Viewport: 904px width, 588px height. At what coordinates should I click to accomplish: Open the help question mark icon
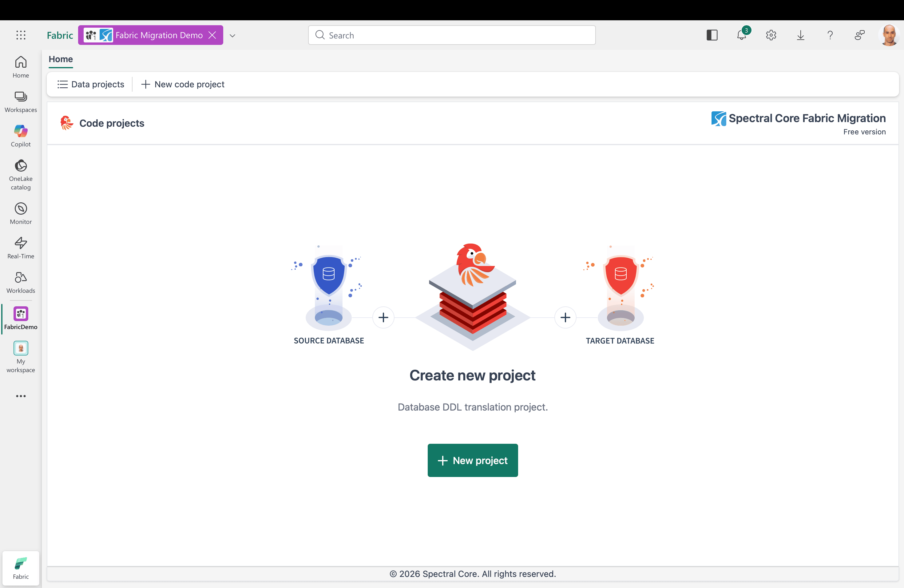tap(830, 35)
